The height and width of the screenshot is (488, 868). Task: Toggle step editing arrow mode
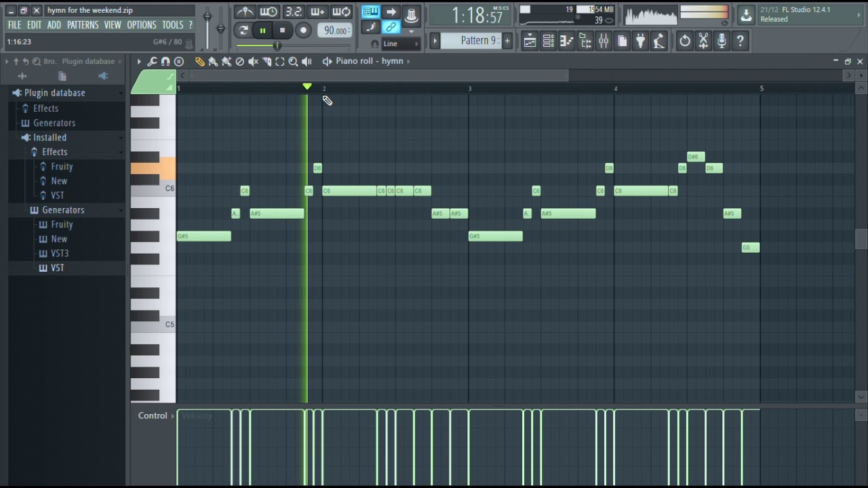coord(391,12)
